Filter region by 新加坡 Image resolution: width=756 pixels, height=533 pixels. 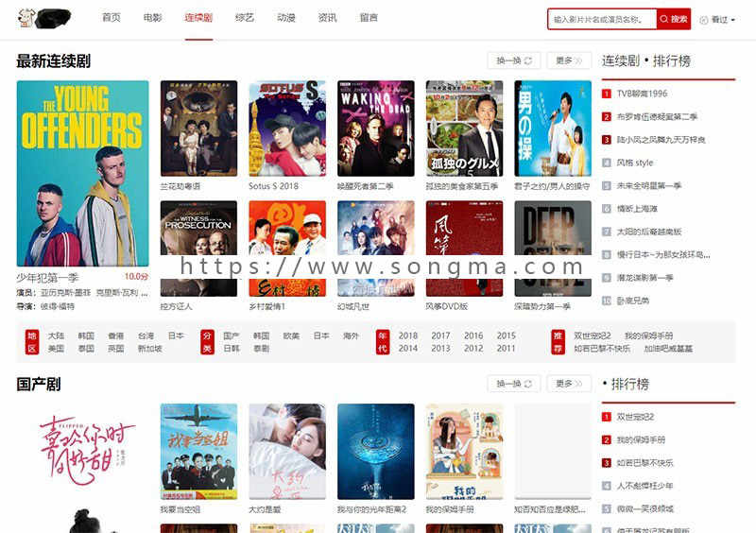click(x=150, y=349)
